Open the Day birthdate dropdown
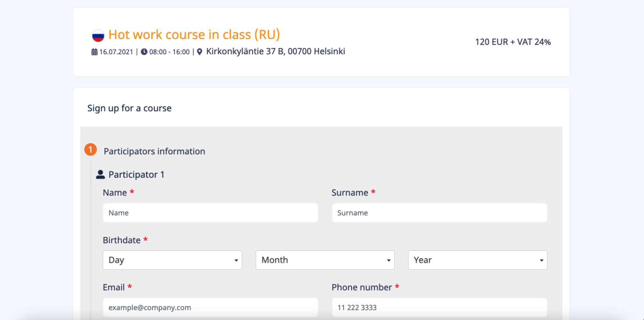The width and height of the screenshot is (644, 320). click(172, 260)
